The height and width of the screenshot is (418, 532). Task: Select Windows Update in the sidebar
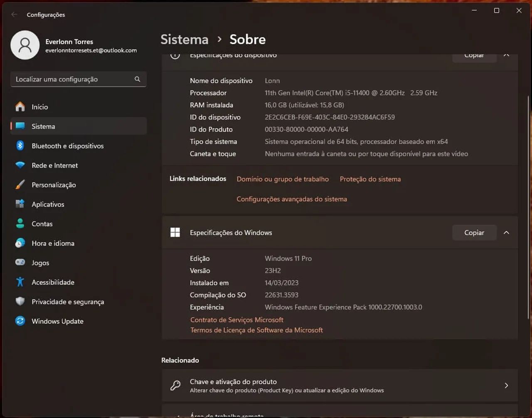tap(78, 321)
